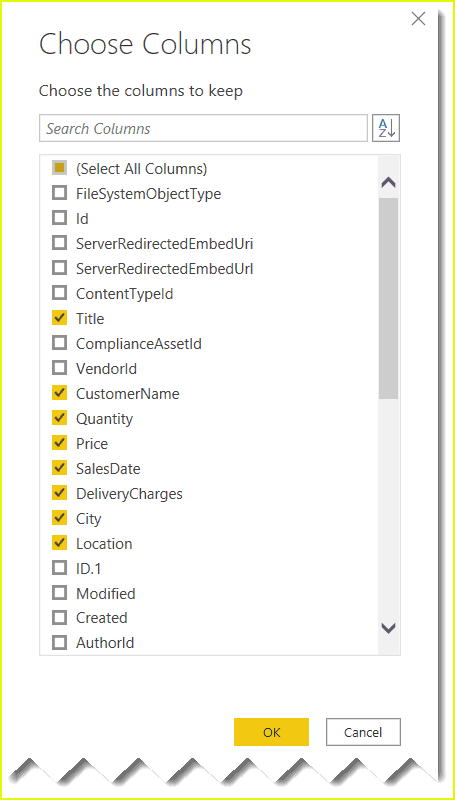Sort columns using the A-Z icon

pyautogui.click(x=386, y=128)
